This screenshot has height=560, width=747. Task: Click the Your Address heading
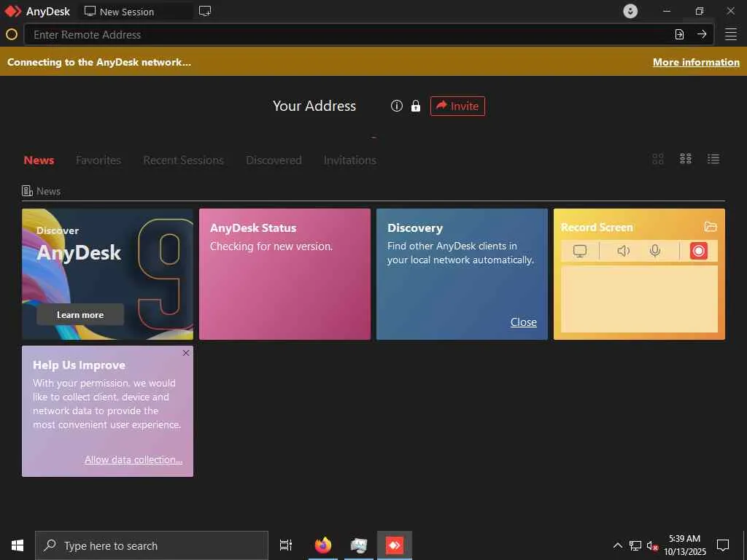[x=314, y=106]
